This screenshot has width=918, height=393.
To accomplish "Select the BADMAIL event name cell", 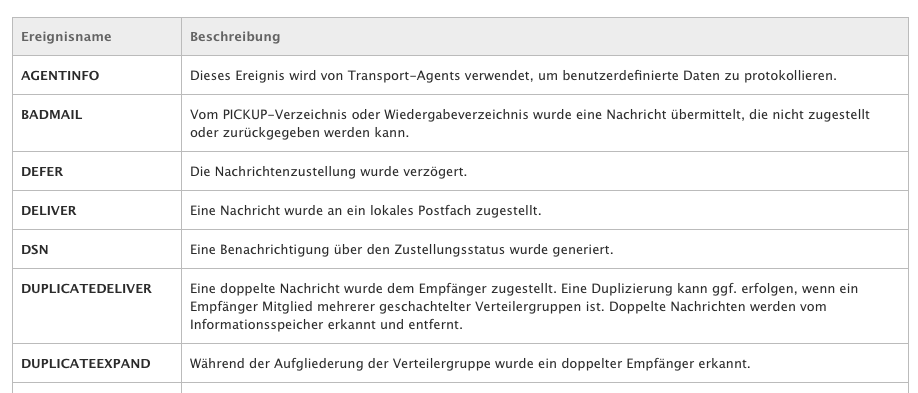I will pos(97,123).
